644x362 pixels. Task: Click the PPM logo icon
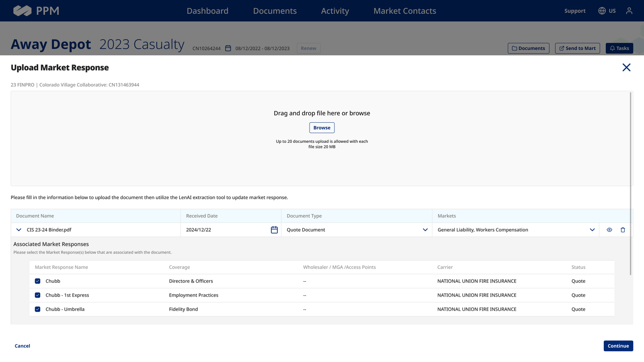[x=22, y=11]
